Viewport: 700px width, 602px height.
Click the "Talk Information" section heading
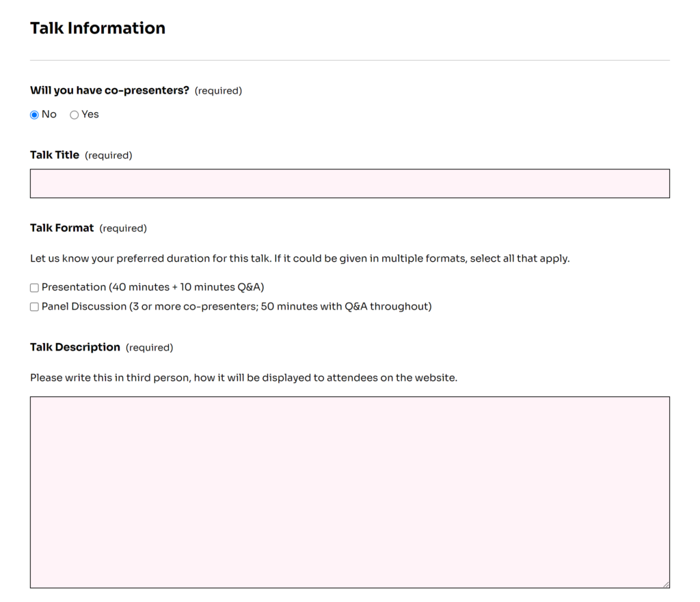coord(98,28)
